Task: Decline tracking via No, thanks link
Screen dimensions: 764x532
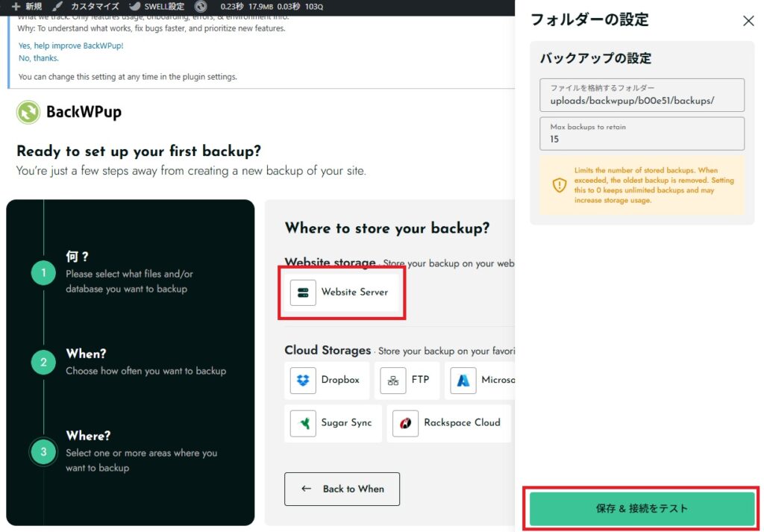Action: click(39, 58)
